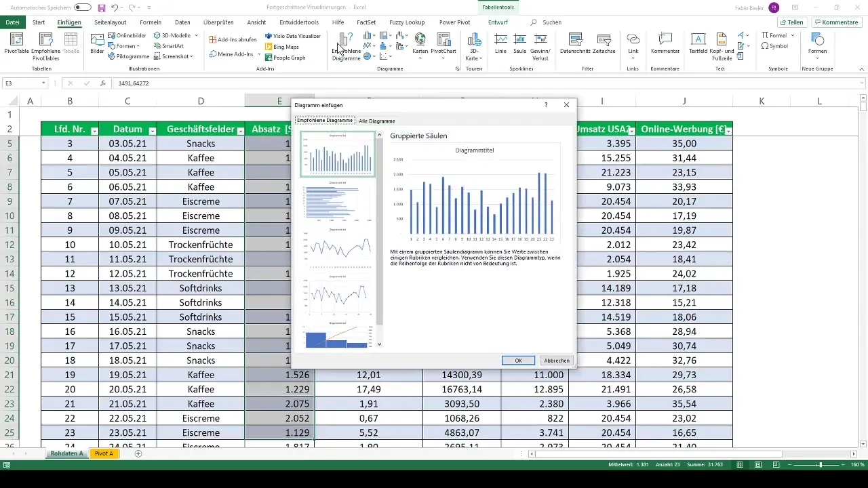Open filter dropdown for Geschäftsfelder column
The width and height of the screenshot is (868, 488).
point(241,130)
